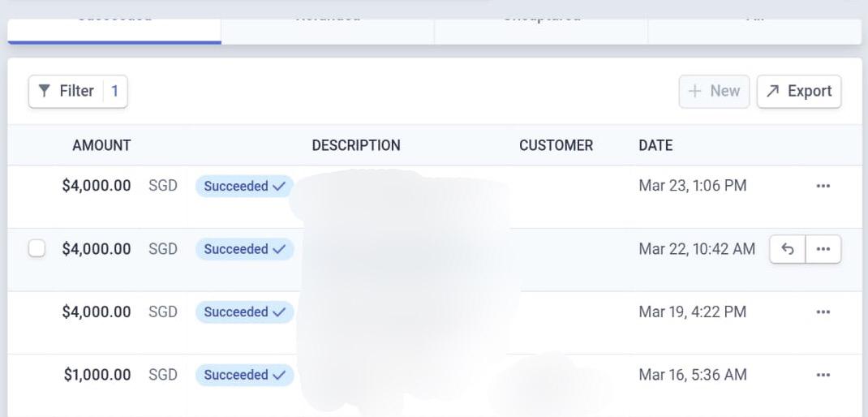Image resolution: width=868 pixels, height=417 pixels.
Task: Open more options menu for Mar 22 payment
Action: pyautogui.click(x=823, y=249)
